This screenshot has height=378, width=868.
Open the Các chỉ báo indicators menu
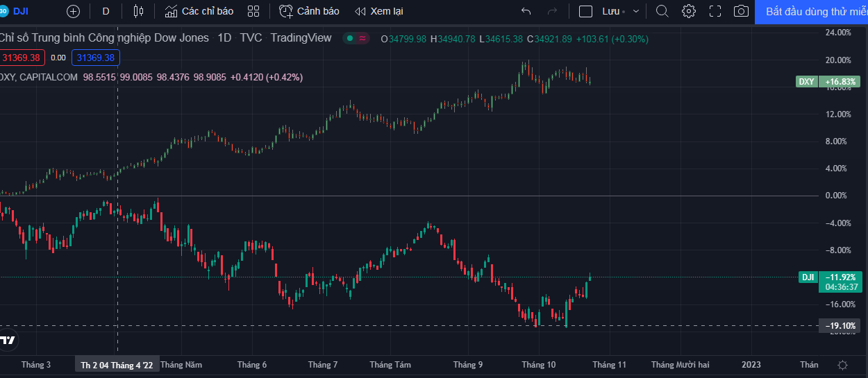click(199, 11)
